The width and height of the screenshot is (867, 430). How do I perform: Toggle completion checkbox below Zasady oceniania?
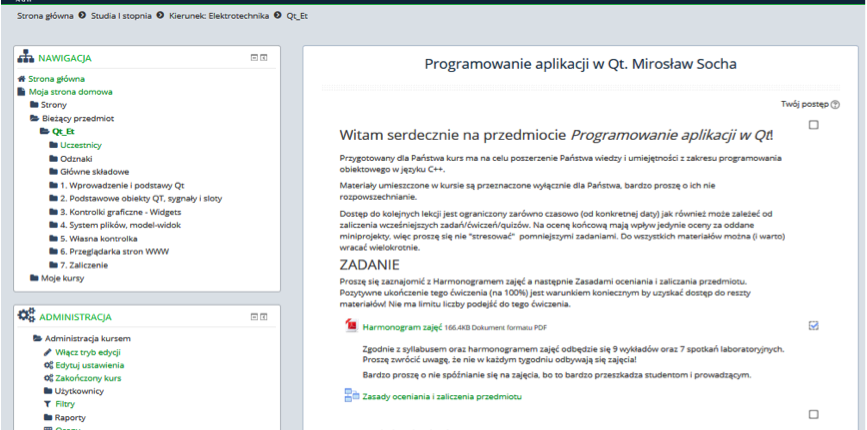(x=813, y=415)
